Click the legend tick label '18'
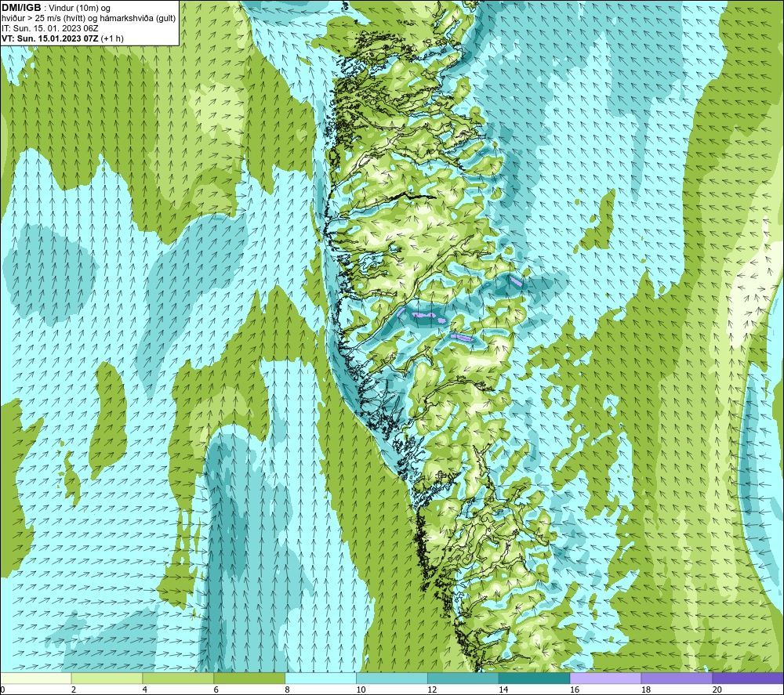 (645, 690)
